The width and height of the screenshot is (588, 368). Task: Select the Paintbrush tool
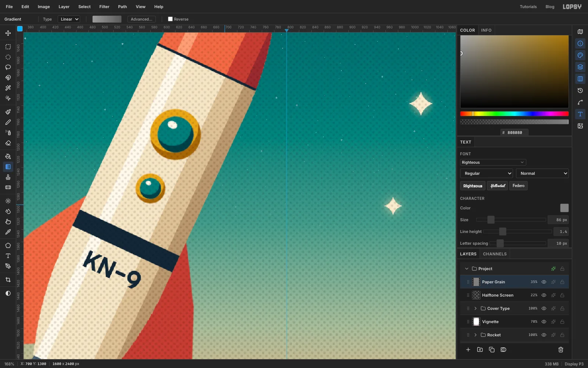tap(8, 112)
